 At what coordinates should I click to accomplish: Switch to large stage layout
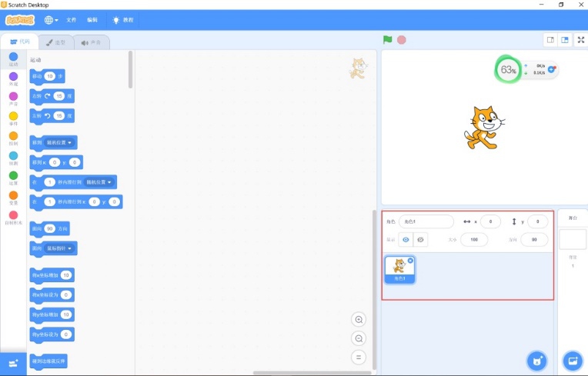pos(565,40)
